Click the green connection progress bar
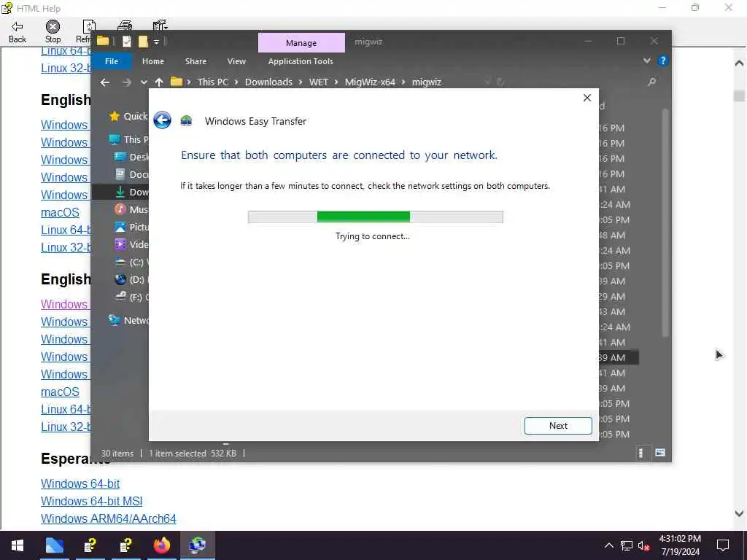Viewport: 747px width, 560px height. click(375, 217)
